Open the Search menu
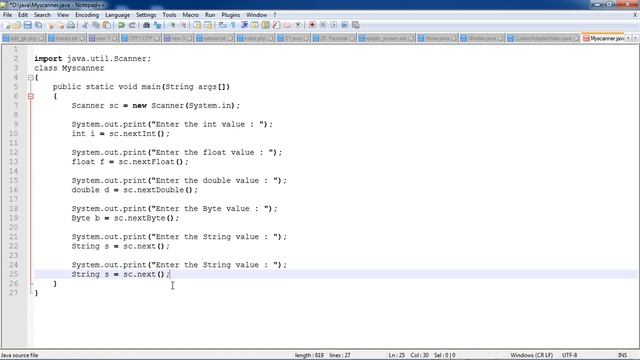This screenshot has height=360, width=640. pyautogui.click(x=42, y=15)
